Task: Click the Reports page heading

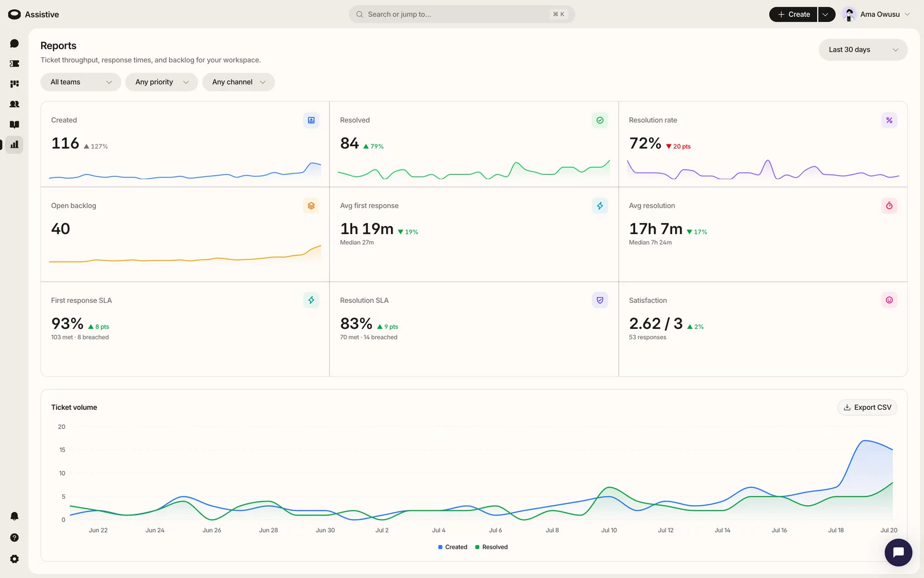Action: [58, 46]
